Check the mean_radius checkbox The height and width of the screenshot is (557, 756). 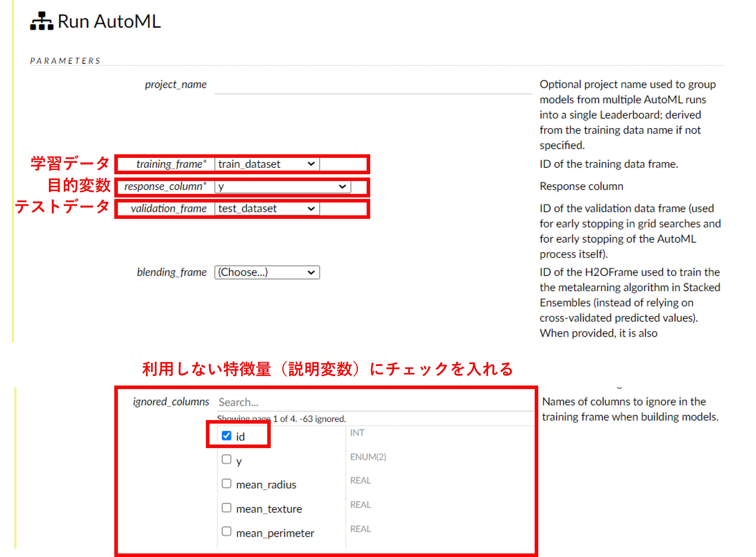tap(226, 484)
